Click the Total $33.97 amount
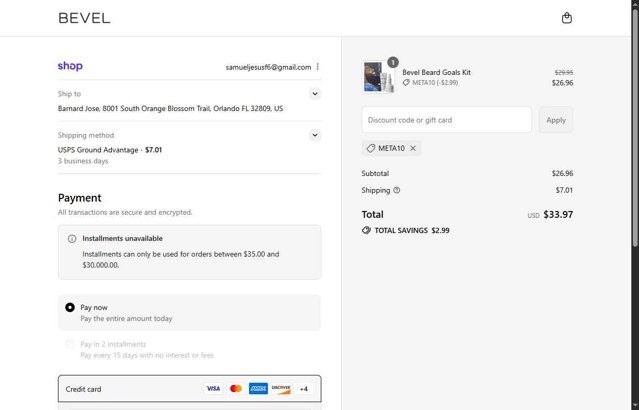 tap(558, 214)
